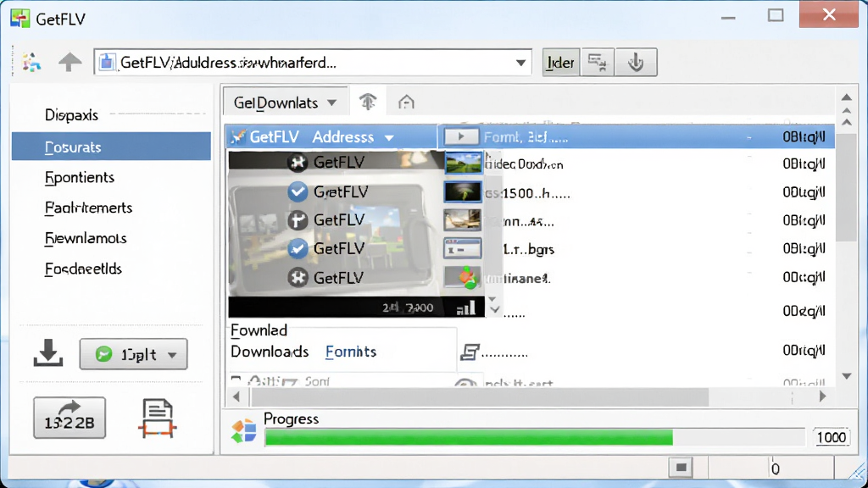
Task: Click the document scan icon in sidebar
Action: (157, 419)
